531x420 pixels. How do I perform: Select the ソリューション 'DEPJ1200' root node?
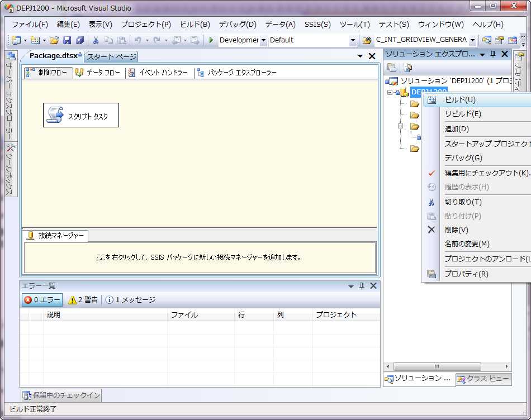tap(449, 81)
